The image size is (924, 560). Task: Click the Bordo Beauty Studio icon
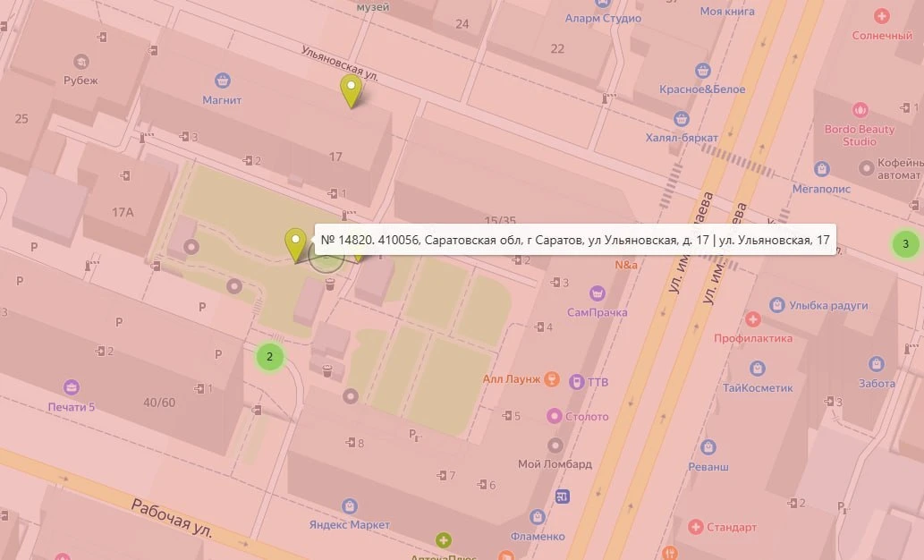pos(860,110)
